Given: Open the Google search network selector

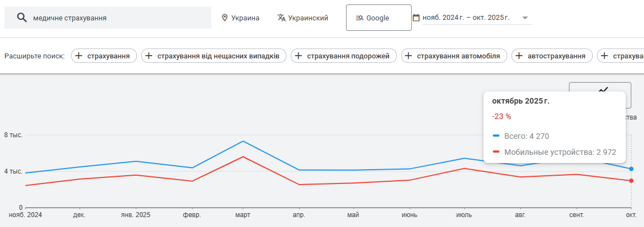Looking at the screenshot, I should 378,18.
